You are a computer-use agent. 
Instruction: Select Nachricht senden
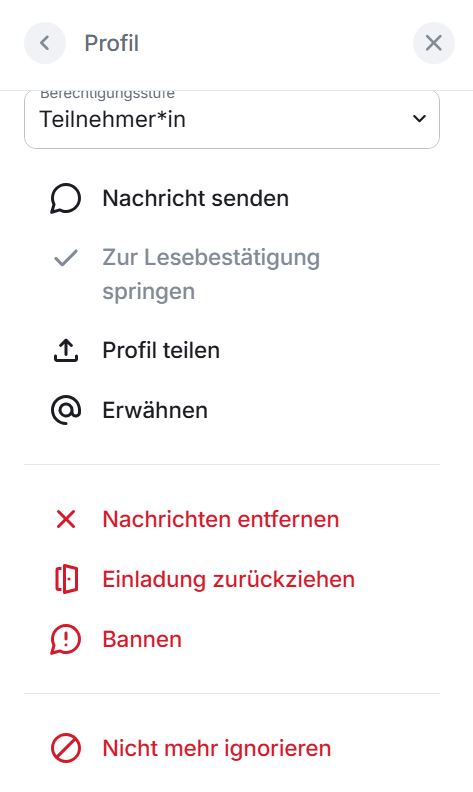point(232,198)
